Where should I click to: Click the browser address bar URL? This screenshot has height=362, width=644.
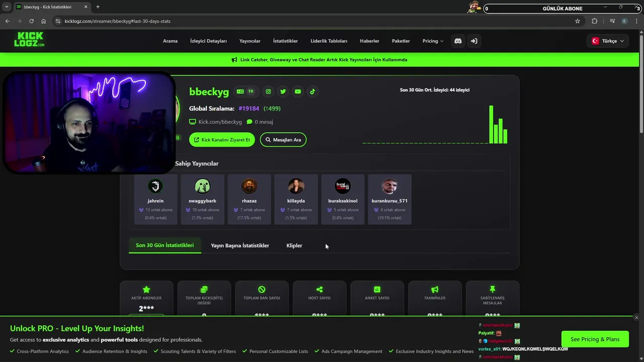(117, 21)
